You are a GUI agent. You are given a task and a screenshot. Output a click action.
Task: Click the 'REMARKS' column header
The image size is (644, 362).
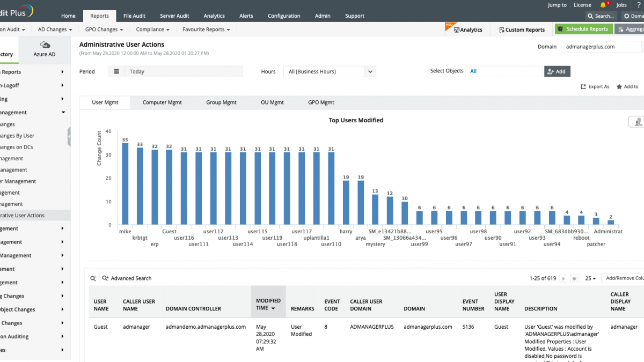pyautogui.click(x=303, y=309)
